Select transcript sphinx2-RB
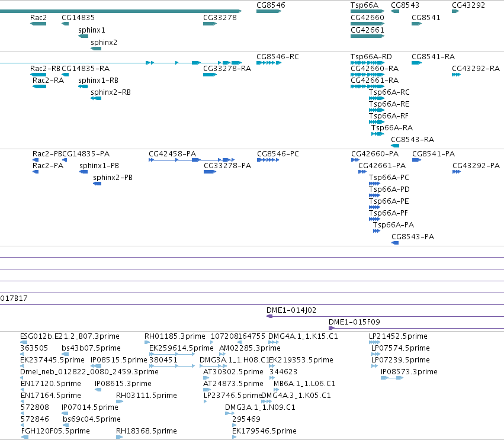 96,98
